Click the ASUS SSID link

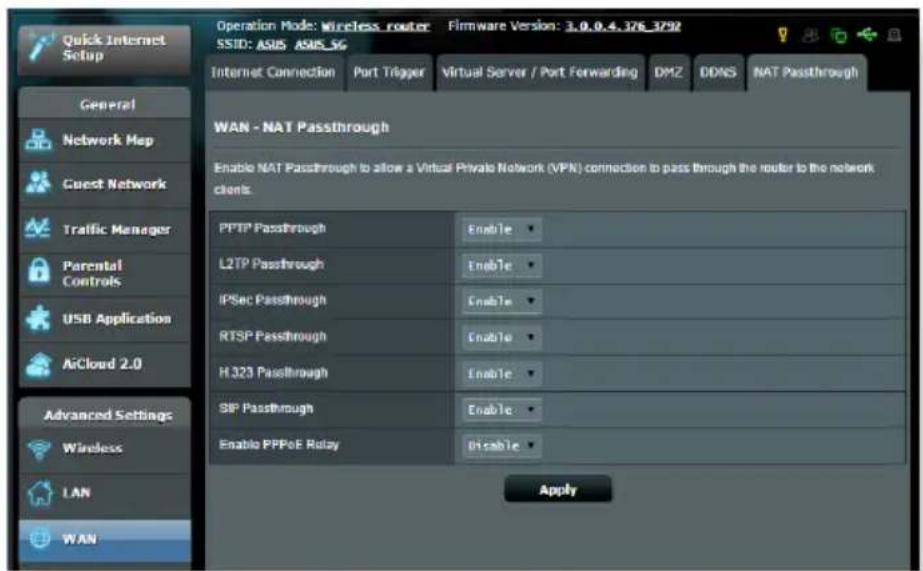[271, 45]
